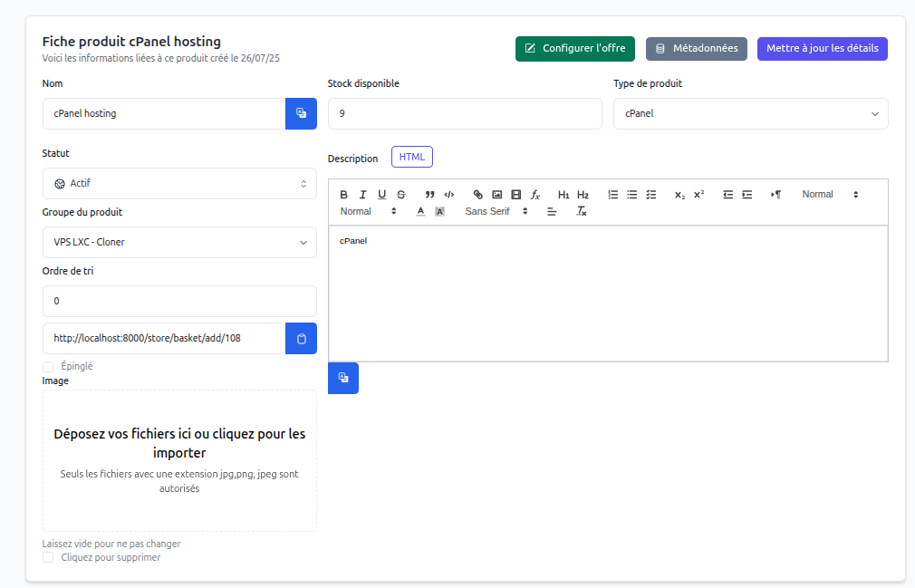Copy the basket URL with clipboard icon
This screenshot has width=915, height=588.
click(301, 339)
